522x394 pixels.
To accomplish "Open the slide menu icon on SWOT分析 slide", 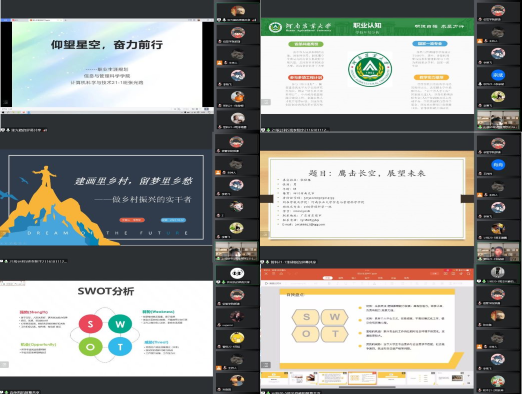I will click(x=4, y=365).
